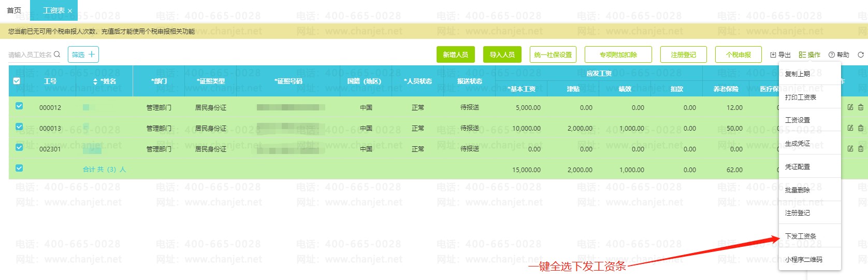Viewport: 868px width, 280px height.
Task: Click employee number 000013
Action: 50,129
